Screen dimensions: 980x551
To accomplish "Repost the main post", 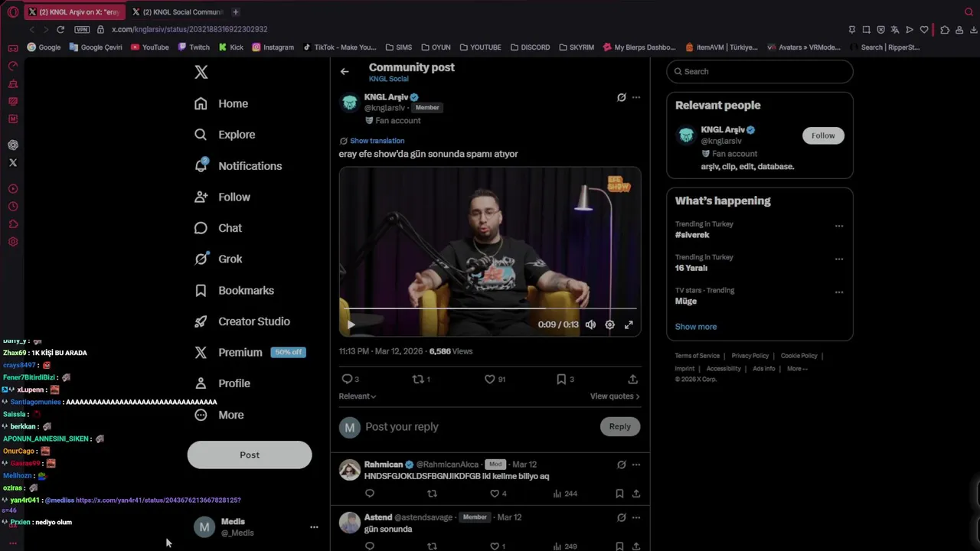I will (x=421, y=379).
